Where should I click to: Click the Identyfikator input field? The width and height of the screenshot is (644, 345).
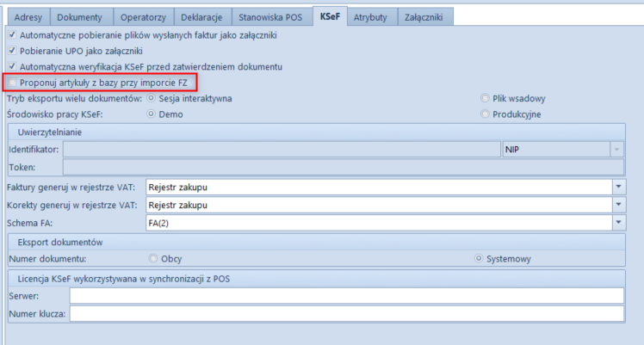pyautogui.click(x=282, y=150)
